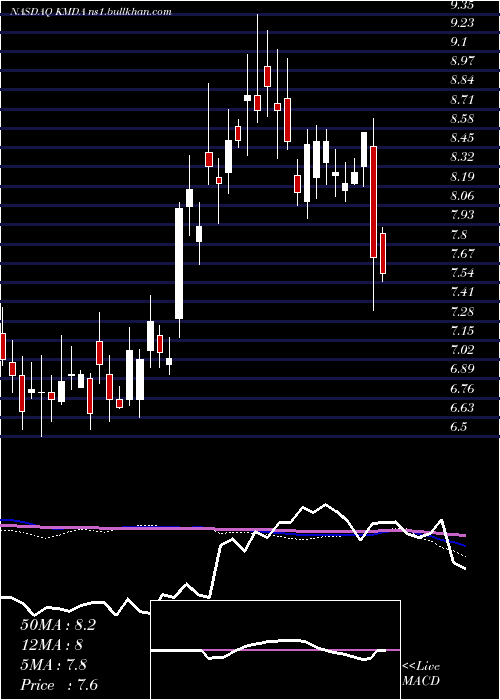Viewport: 500px width, 700px height.
Task: Click the 12MA : 8 readout
Action: coord(52,645)
